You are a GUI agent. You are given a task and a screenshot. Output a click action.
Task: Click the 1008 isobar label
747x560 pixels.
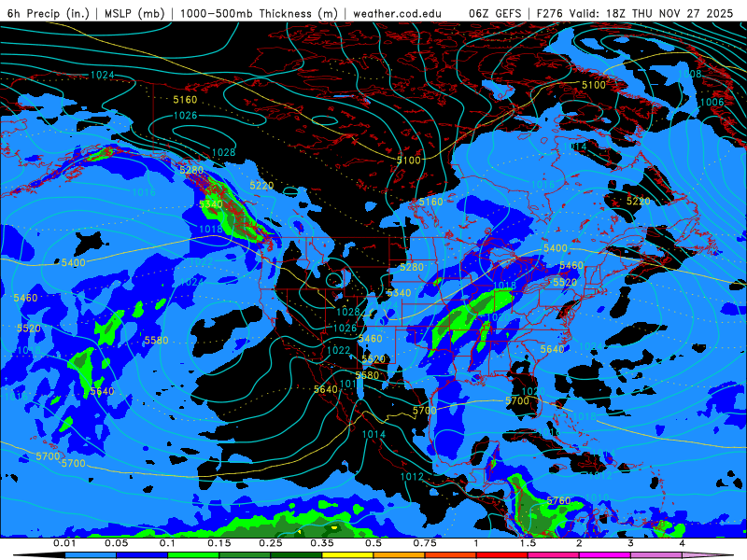pos(689,74)
